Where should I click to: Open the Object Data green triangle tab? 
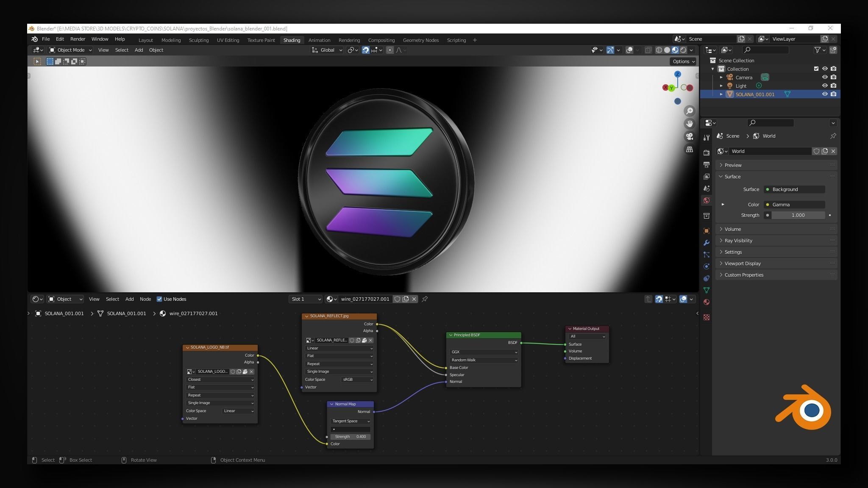pos(706,290)
